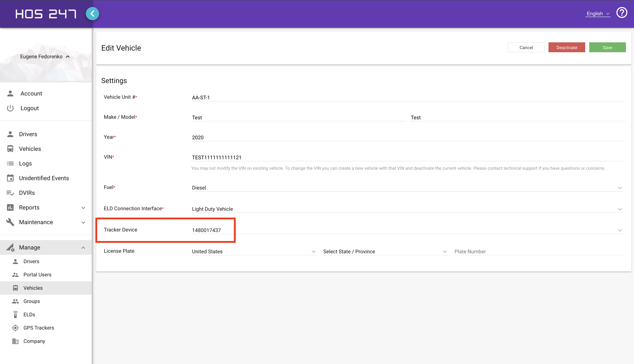Click the Logout power icon
The height and width of the screenshot is (364, 634).
click(10, 108)
